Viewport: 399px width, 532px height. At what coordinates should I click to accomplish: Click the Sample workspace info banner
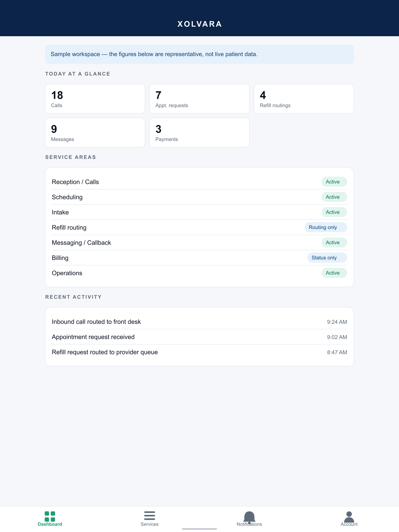click(199, 54)
